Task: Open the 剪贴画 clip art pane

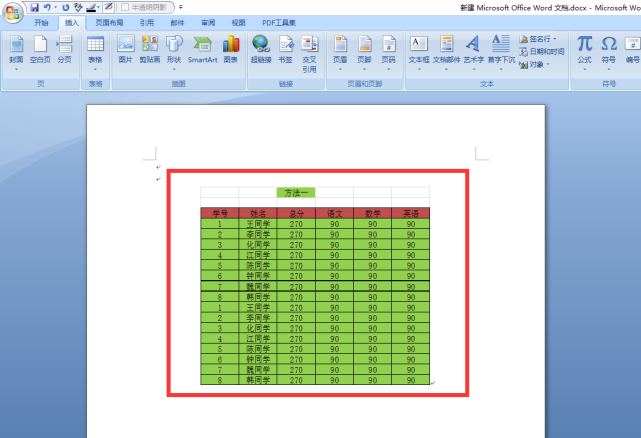Action: [150, 50]
